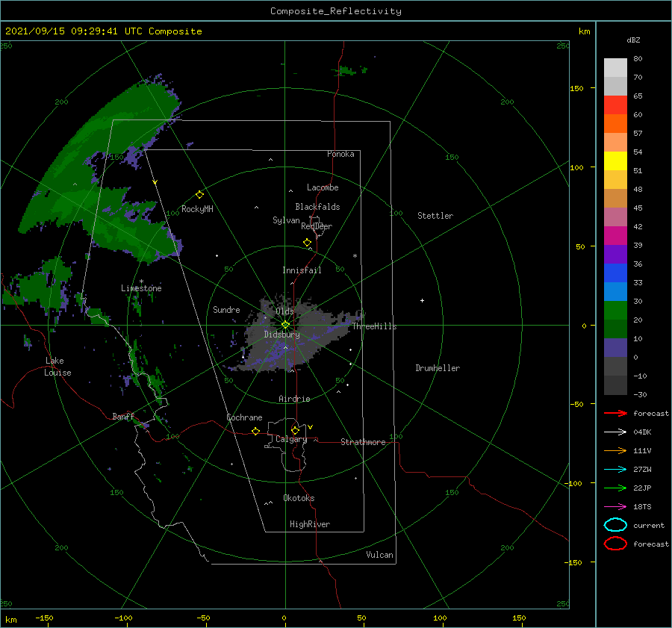Pick the blue 33-36 dBZ swatch
This screenshot has height=628, width=672.
pyautogui.click(x=615, y=273)
